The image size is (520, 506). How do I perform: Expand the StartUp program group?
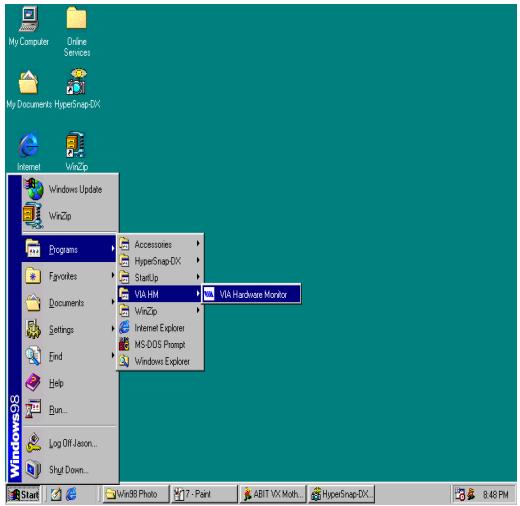click(160, 278)
